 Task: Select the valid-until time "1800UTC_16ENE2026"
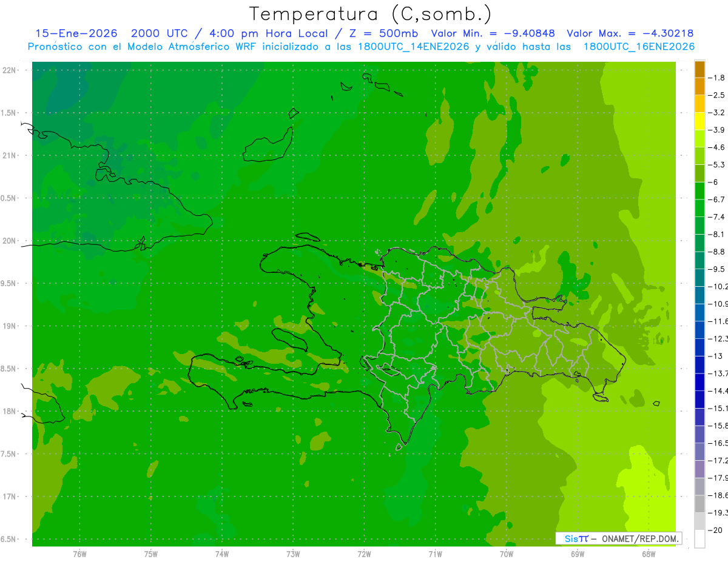click(x=639, y=47)
